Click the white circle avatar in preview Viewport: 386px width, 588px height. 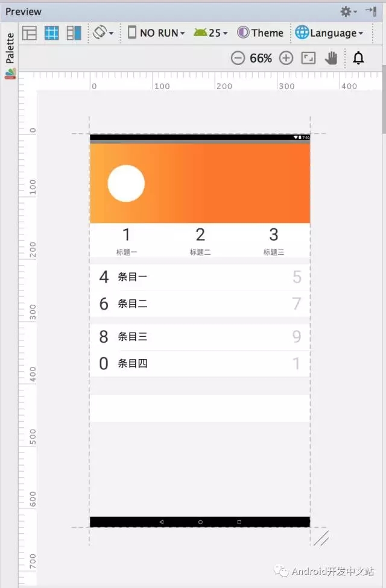[x=126, y=183]
